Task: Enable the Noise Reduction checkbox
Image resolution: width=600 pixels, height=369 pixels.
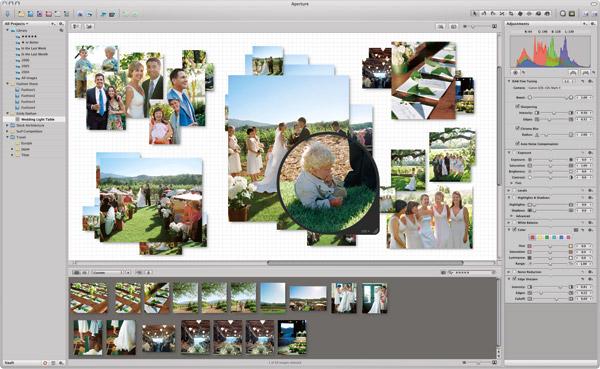Action: (514, 272)
